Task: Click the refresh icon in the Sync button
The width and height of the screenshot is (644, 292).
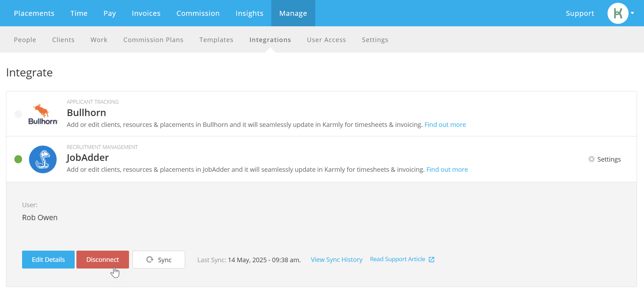Action: pos(150,259)
